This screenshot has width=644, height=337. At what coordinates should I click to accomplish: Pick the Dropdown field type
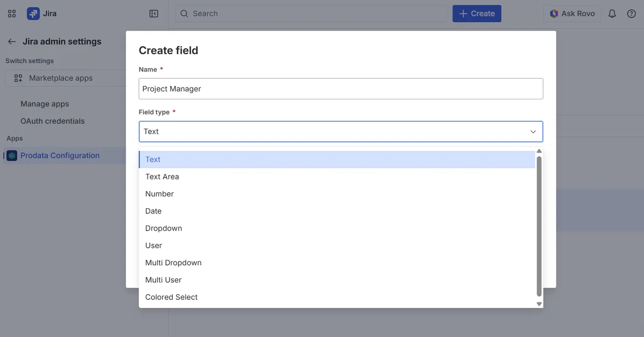click(x=337, y=228)
